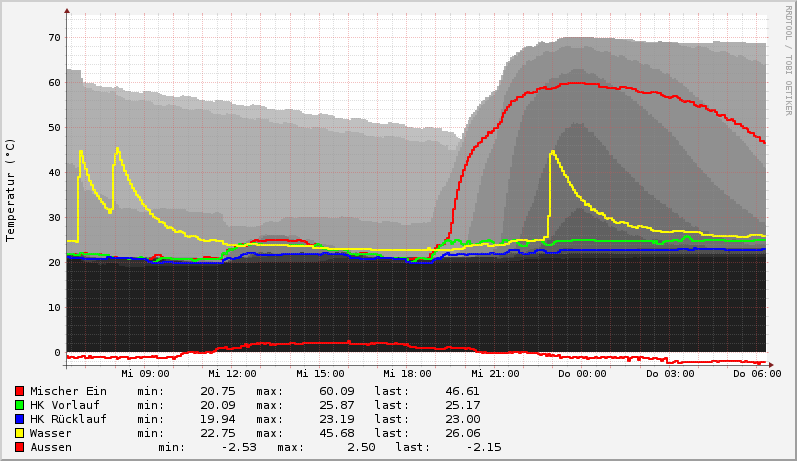797x461 pixels.
Task: Click the Temperatur (°C) axis title
Action: point(11,189)
